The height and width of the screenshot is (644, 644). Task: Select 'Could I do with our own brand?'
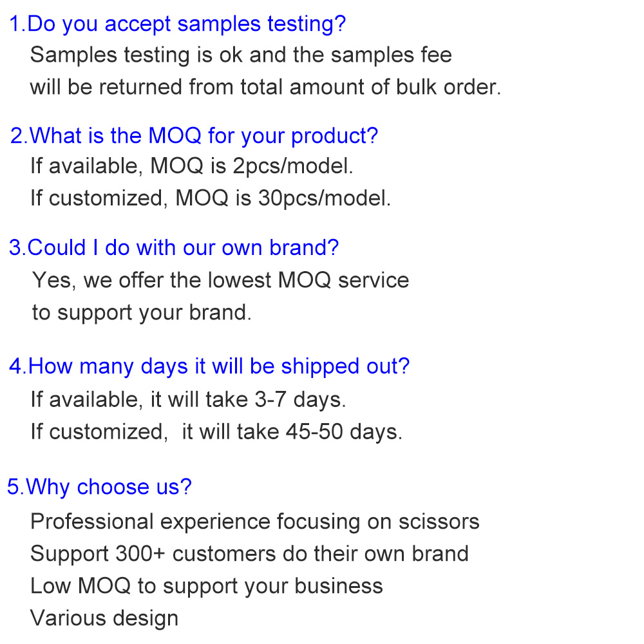174,247
